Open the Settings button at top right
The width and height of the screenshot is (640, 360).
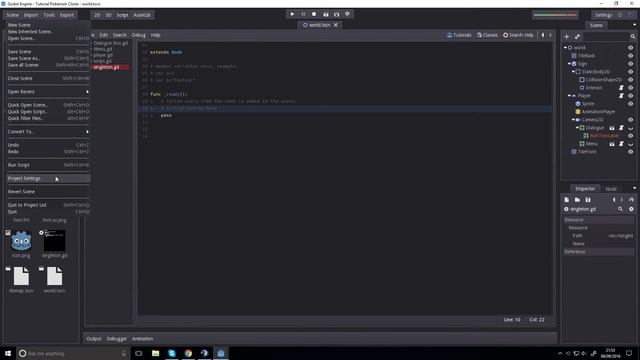[603, 15]
